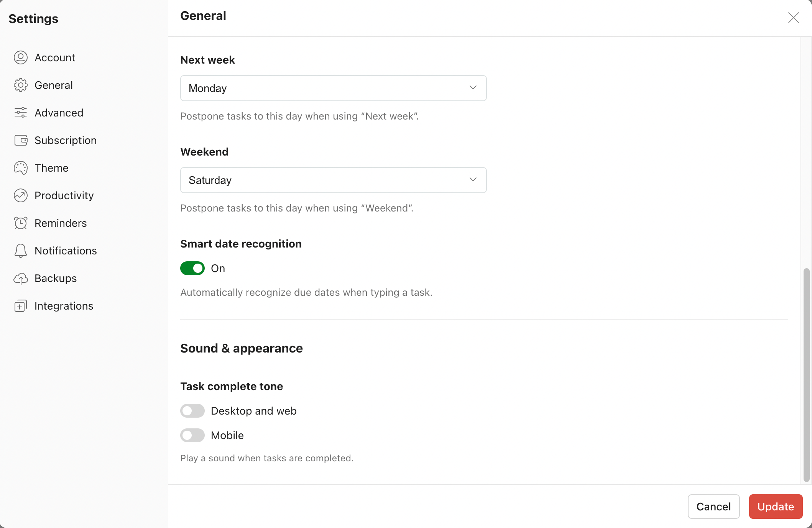The image size is (812, 528).
Task: Close the Settings dialog
Action: click(x=794, y=17)
